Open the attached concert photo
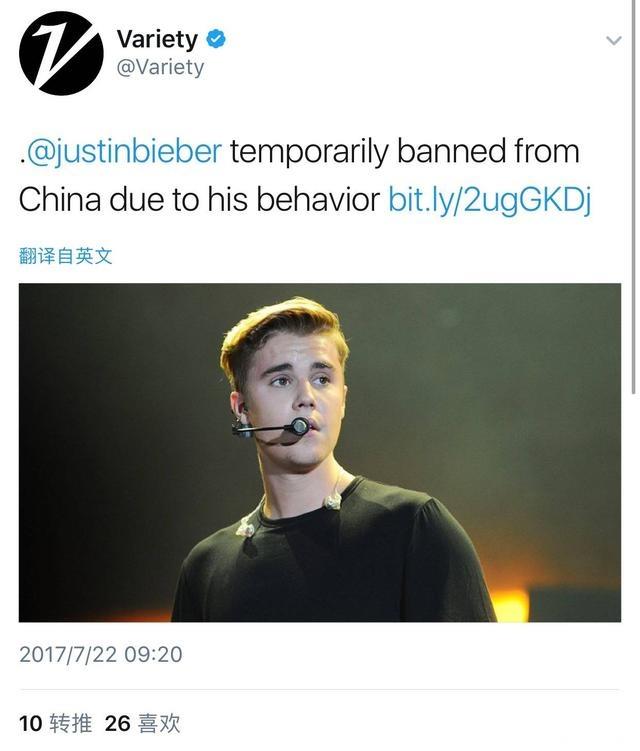This screenshot has height=751, width=640. click(320, 453)
